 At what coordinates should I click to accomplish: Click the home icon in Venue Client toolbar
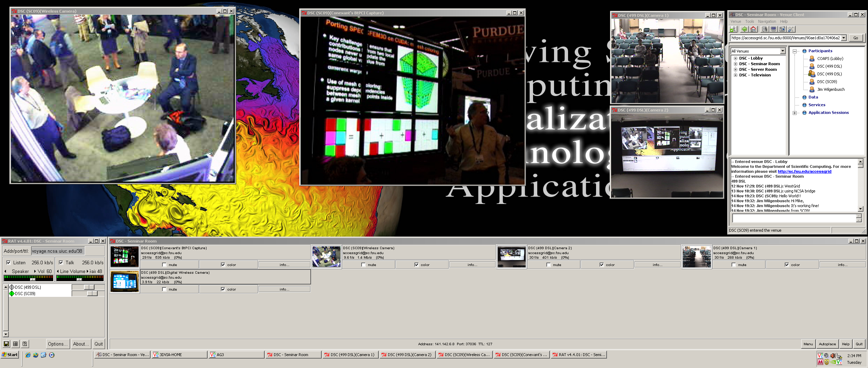point(753,29)
